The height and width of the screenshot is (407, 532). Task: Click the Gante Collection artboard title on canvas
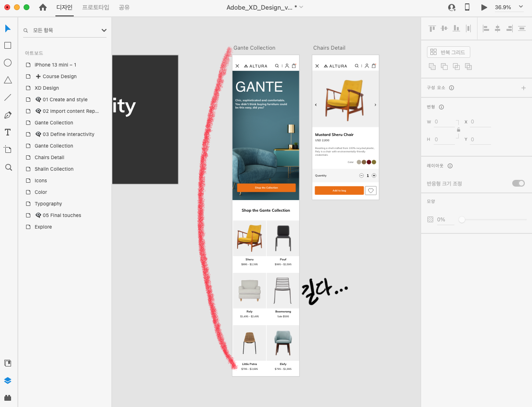click(x=254, y=48)
